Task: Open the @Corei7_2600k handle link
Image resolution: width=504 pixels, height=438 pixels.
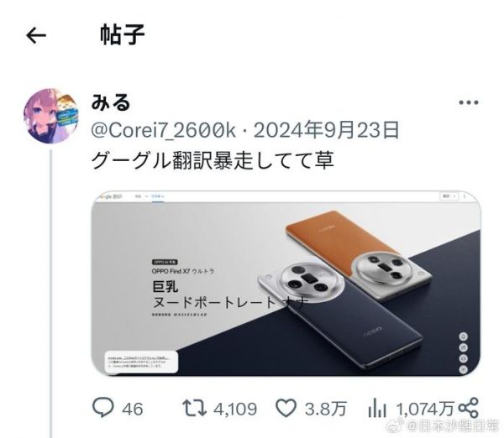Action: pyautogui.click(x=163, y=131)
